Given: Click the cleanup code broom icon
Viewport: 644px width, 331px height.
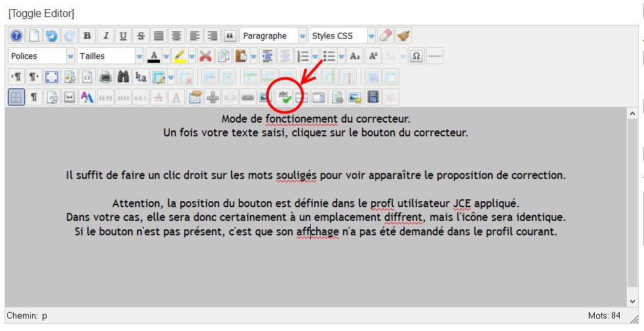Looking at the screenshot, I should coord(403,36).
